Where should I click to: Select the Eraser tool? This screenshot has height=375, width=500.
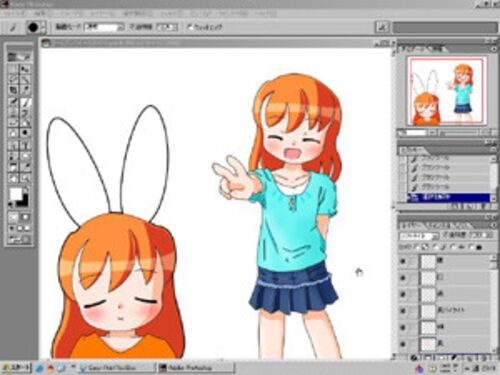[13, 122]
